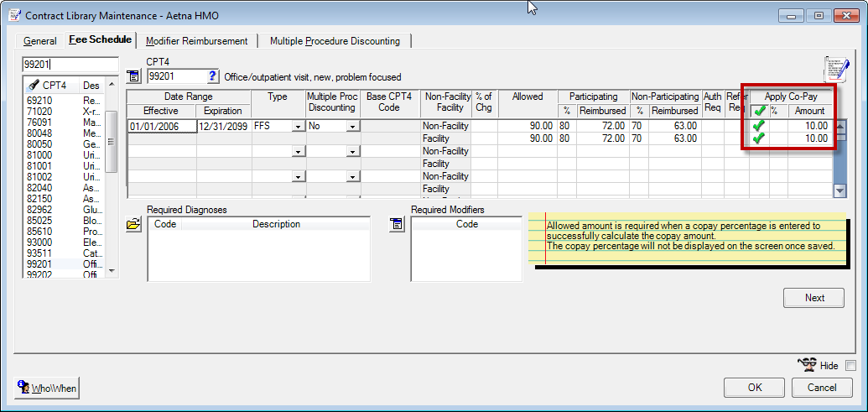Open Multiple Proc Discounting dropdown in third row
The image size is (868, 412).
tap(352, 177)
